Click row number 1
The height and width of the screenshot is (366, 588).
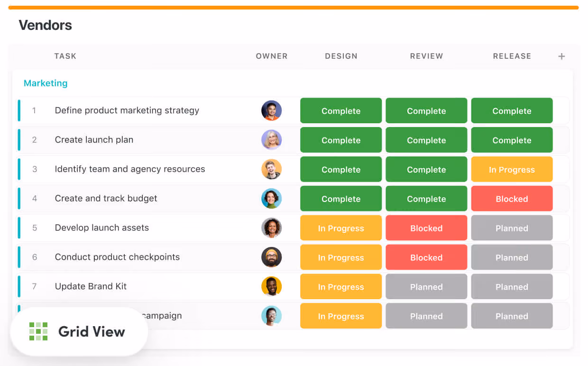[x=34, y=110]
